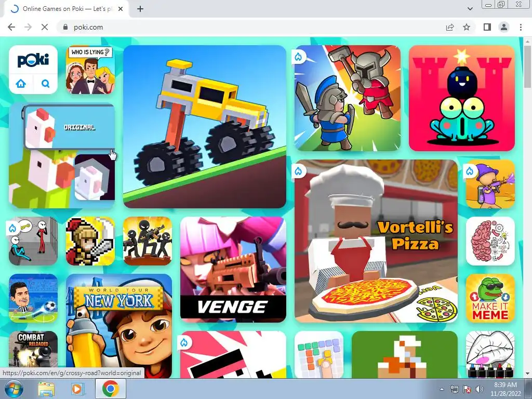Screen dimensions: 532x399
Task: Open the Vortelli's Pizza game tile
Action: pyautogui.click(x=376, y=241)
